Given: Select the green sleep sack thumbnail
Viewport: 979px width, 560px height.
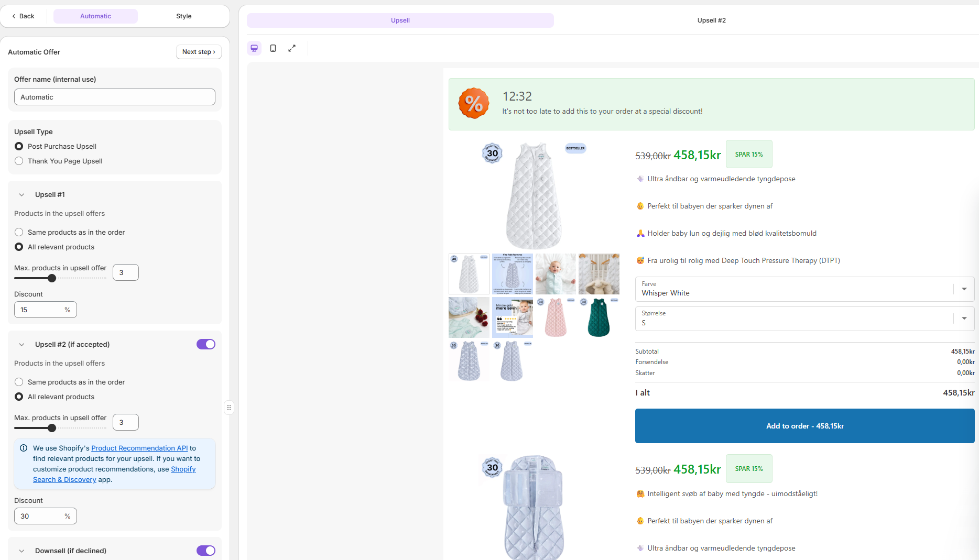Looking at the screenshot, I should (599, 317).
